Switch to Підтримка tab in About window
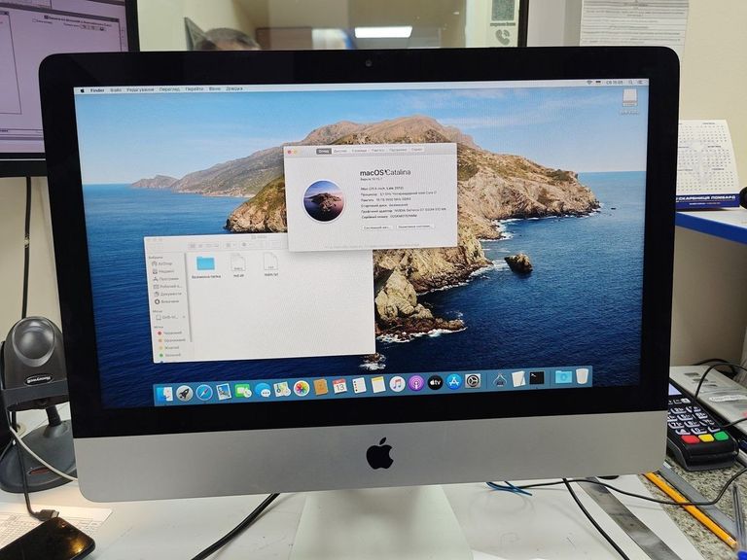The height and width of the screenshot is (560, 747). coord(398,150)
